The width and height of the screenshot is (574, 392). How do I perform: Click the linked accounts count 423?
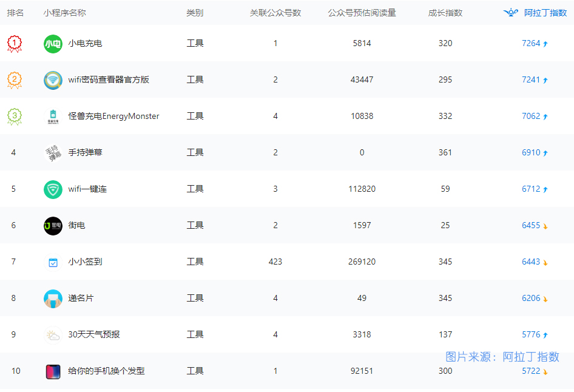pyautogui.click(x=275, y=262)
